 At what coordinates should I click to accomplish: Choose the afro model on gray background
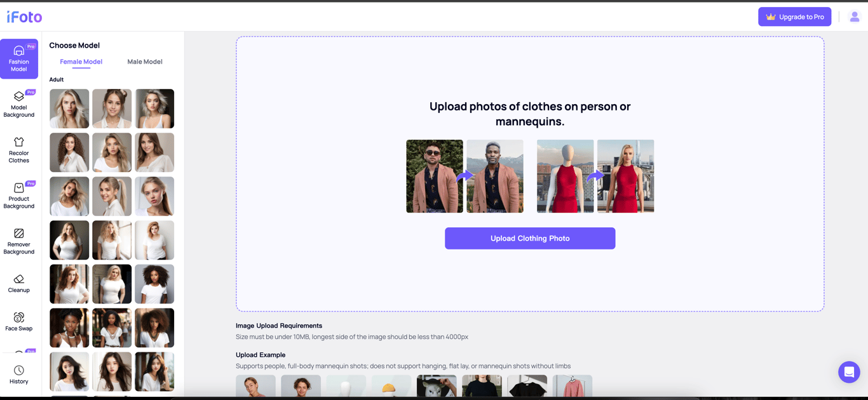click(x=154, y=284)
